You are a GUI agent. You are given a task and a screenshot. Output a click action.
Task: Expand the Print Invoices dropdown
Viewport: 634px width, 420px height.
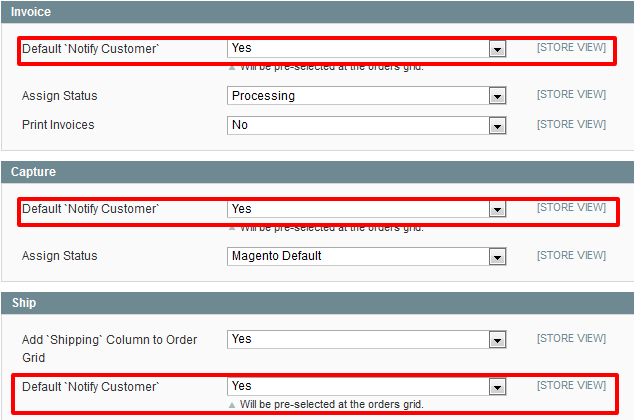click(x=365, y=126)
